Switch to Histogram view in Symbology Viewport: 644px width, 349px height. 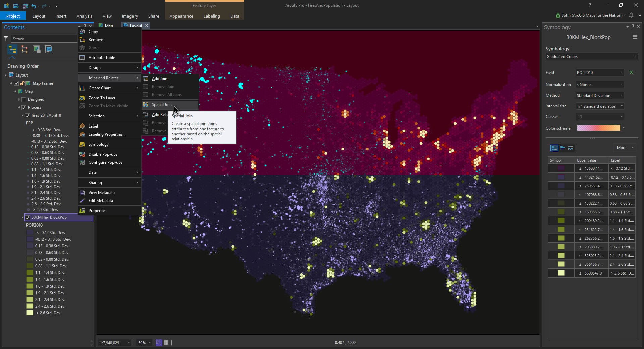tap(562, 148)
